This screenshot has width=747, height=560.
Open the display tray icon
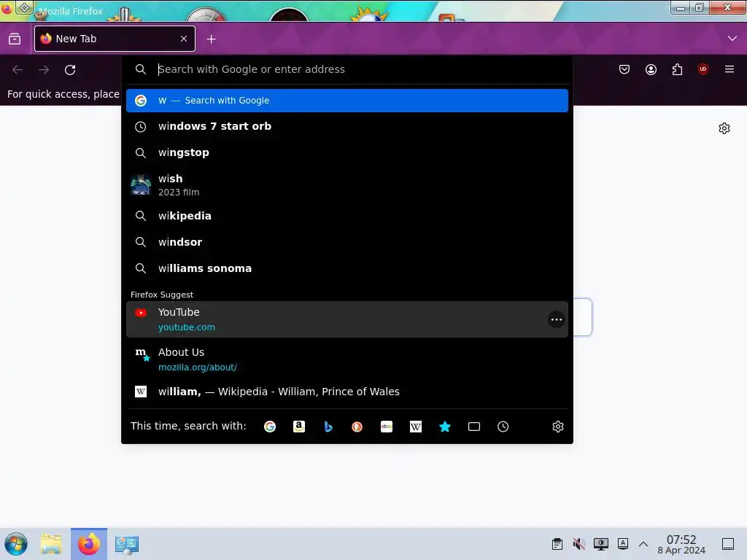pyautogui.click(x=601, y=544)
